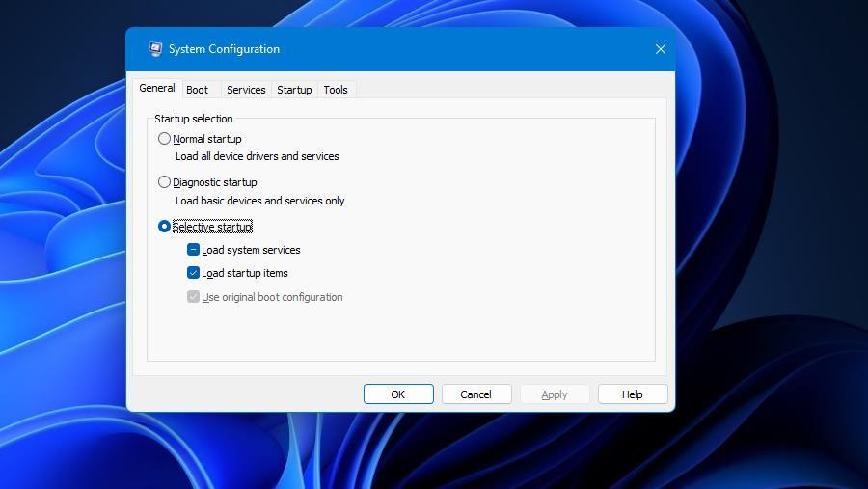Uncheck Load startup items
This screenshot has height=489, width=868.
(194, 273)
